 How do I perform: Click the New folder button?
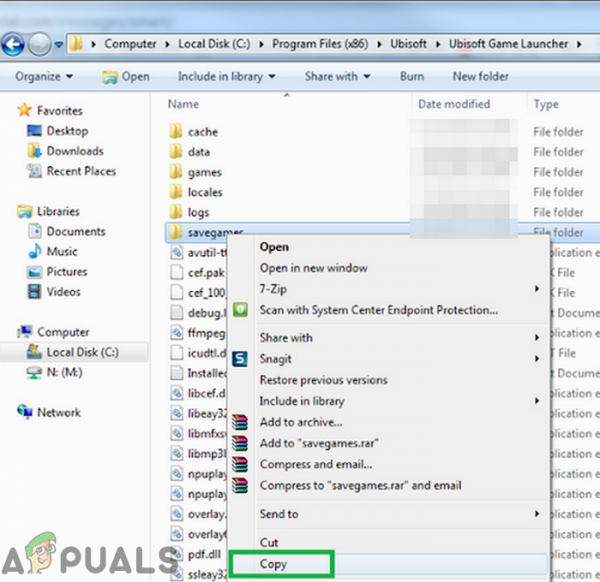(481, 77)
